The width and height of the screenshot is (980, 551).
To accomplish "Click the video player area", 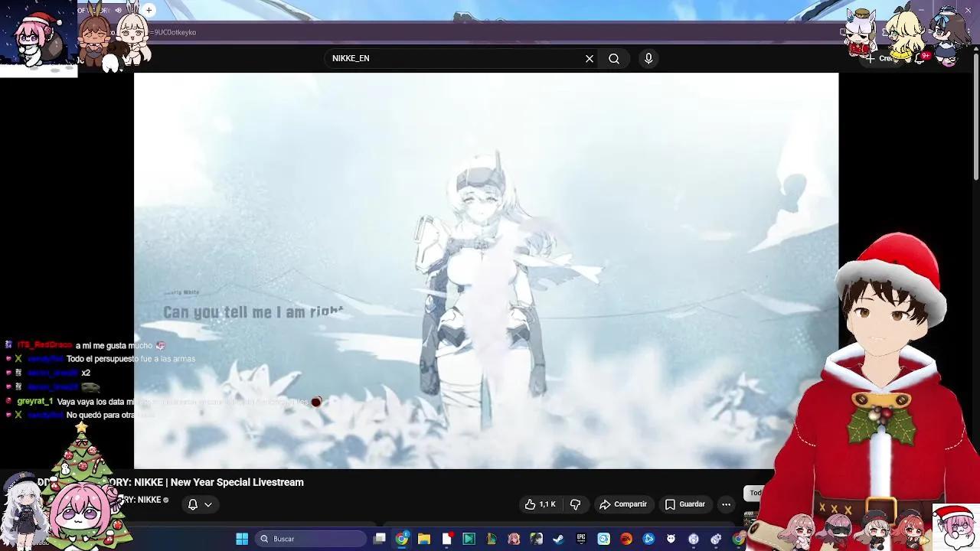I will tap(486, 271).
